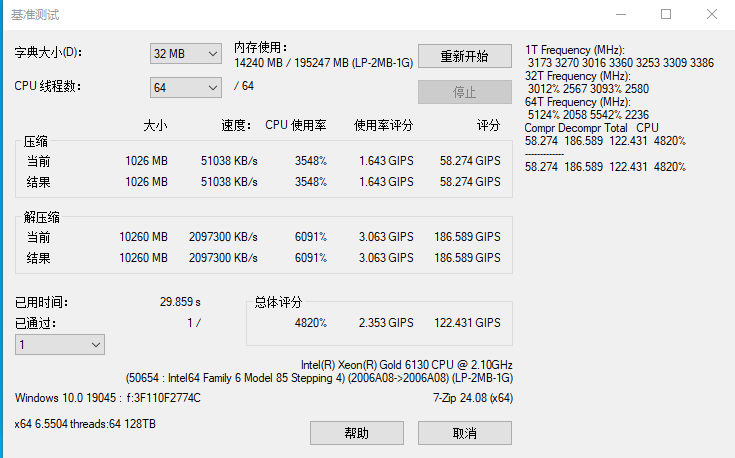
Task: Click the 解压缩 decompression group label
Action: point(42,218)
